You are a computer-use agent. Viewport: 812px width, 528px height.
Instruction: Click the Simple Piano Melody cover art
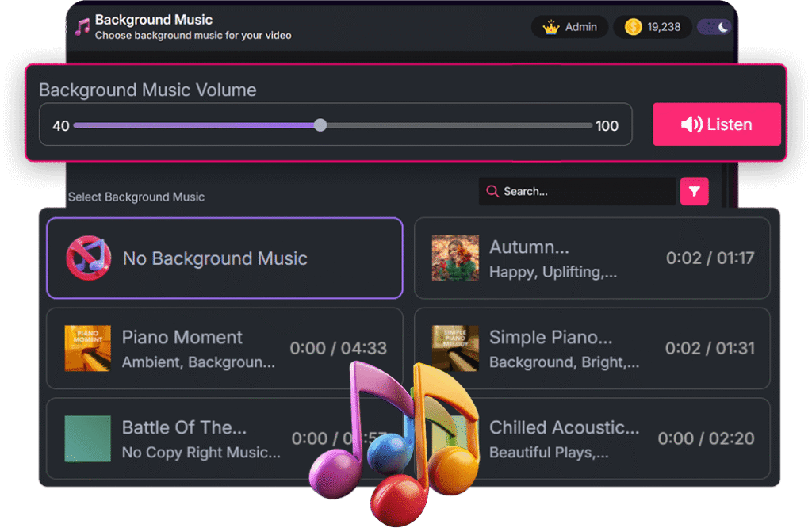(455, 349)
